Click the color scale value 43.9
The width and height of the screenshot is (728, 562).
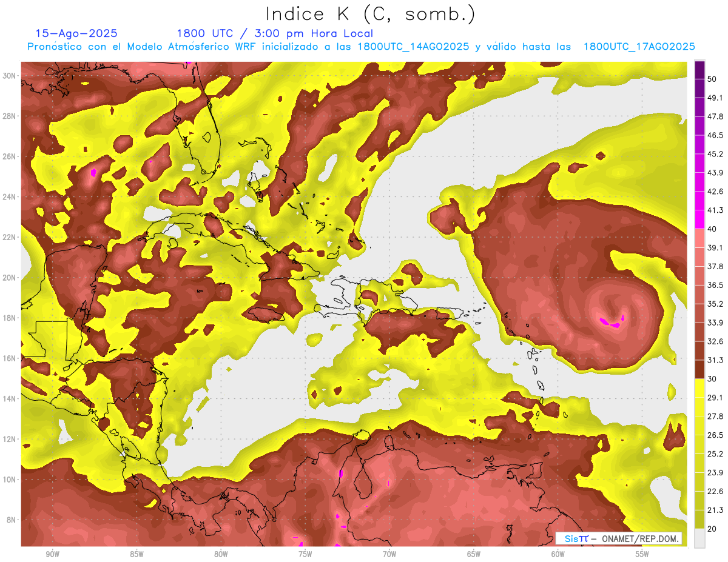pyautogui.click(x=715, y=173)
